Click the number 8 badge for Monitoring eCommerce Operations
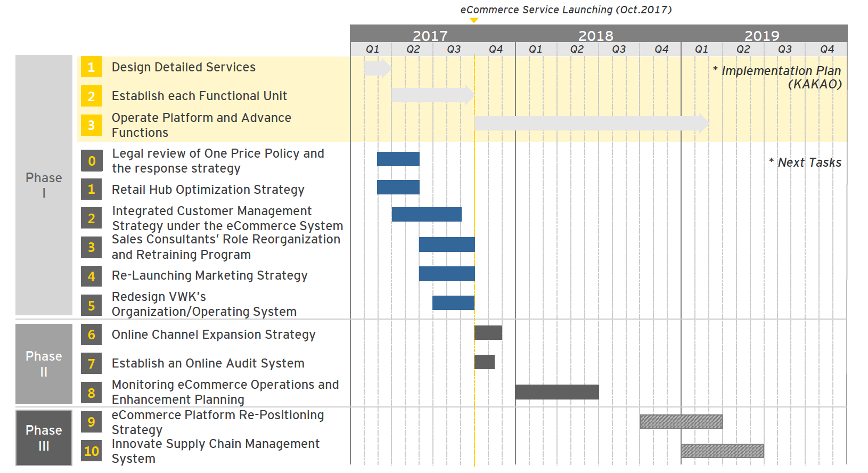 pos(91,393)
